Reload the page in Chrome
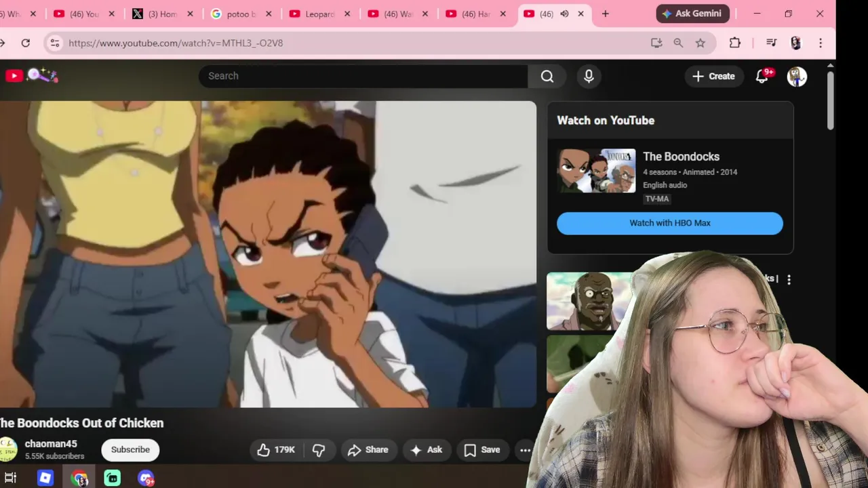This screenshot has width=868, height=488. 25,43
